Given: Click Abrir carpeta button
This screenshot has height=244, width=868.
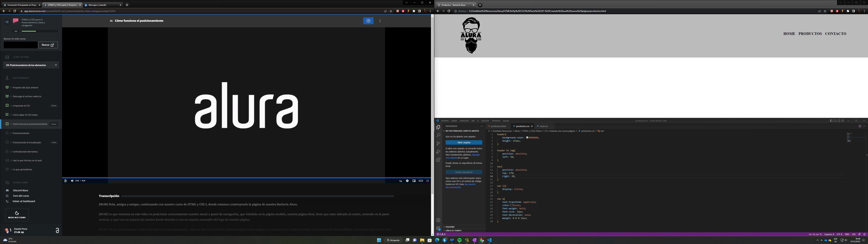Looking at the screenshot, I should click(464, 143).
